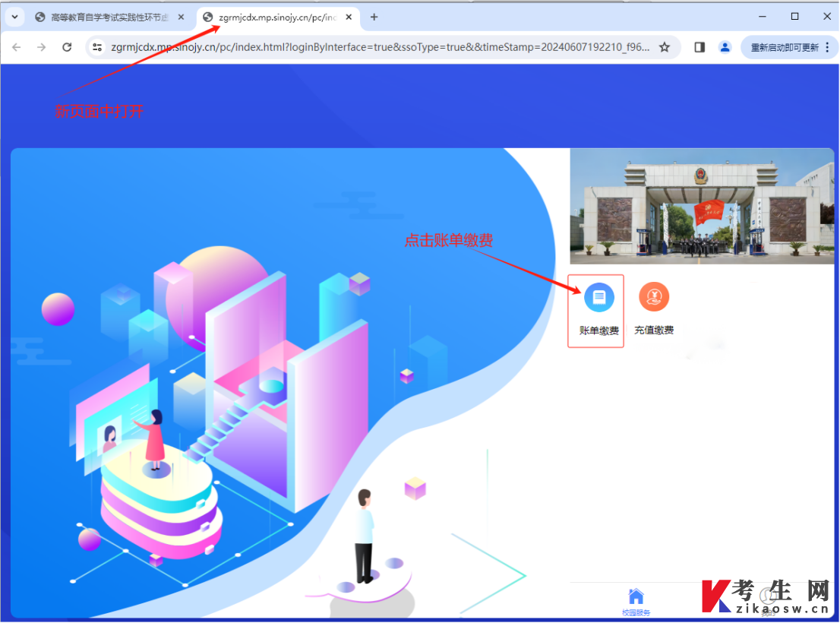Click the university gate photo
This screenshot has width=840, height=623.
702,206
